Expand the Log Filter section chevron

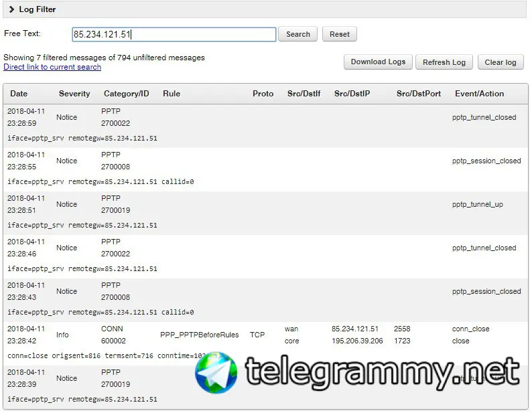tap(11, 9)
